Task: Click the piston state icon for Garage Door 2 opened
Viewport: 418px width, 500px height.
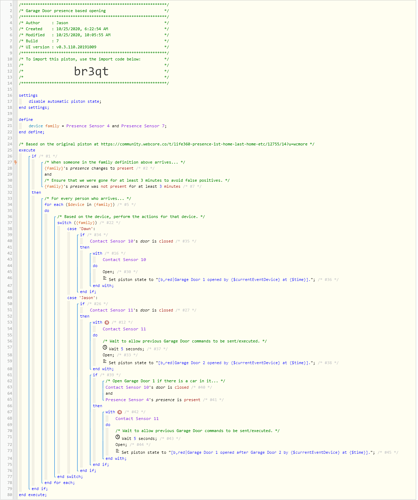Action: (x=104, y=361)
